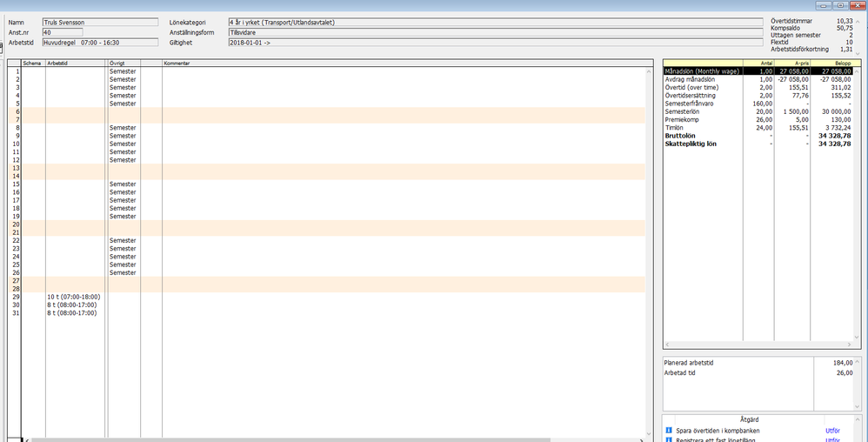Click the Timlön amount 3 732,24
The image size is (868, 442).
838,128
